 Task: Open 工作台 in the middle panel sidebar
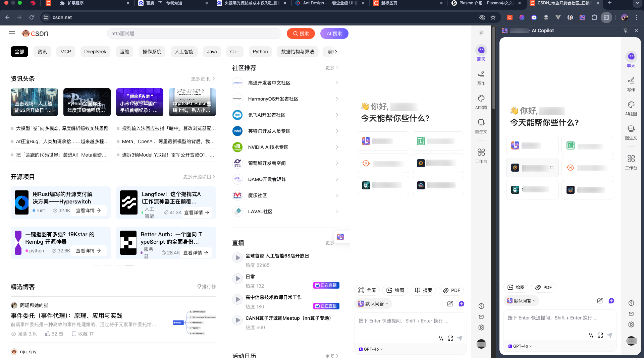coord(481,156)
